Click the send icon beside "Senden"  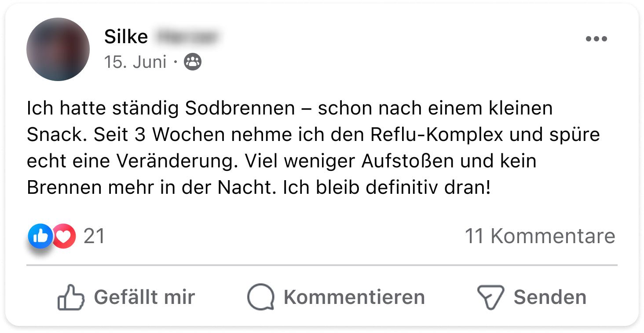(490, 297)
